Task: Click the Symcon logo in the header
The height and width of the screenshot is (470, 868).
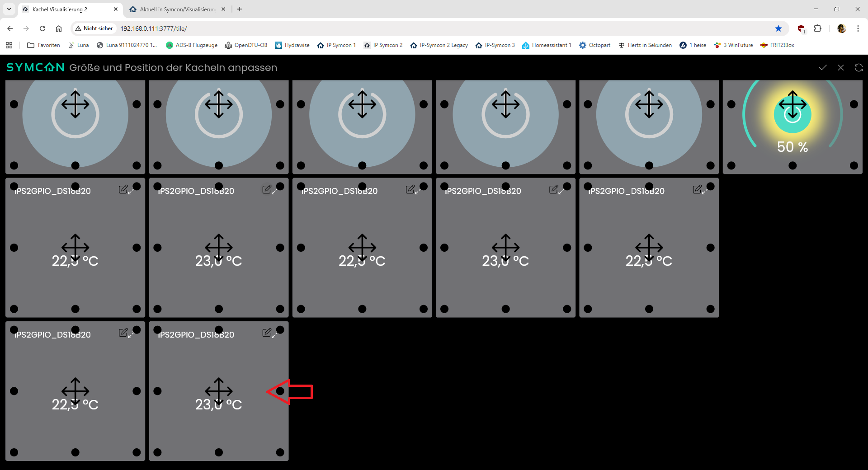Action: click(x=35, y=67)
